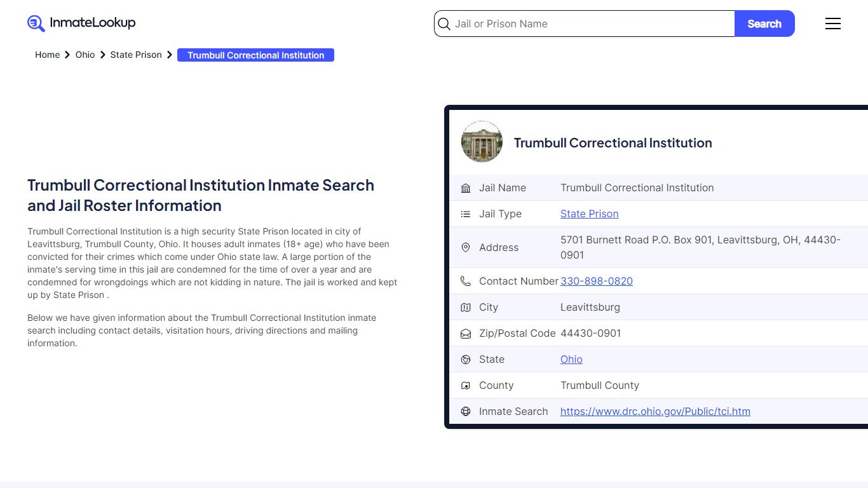Open the State Prison breadcrumb link
The height and width of the screenshot is (488, 868).
136,55
